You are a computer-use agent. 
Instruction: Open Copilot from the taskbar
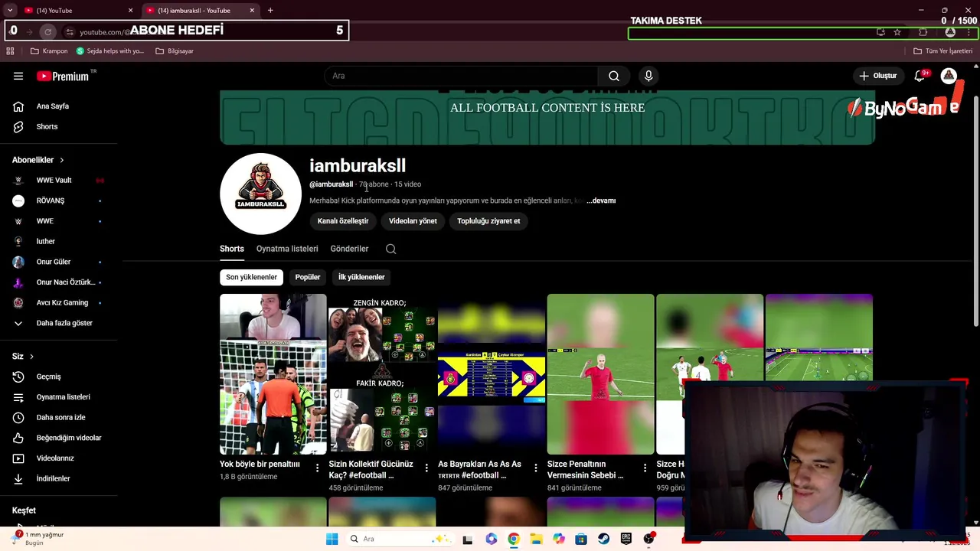(x=558, y=539)
